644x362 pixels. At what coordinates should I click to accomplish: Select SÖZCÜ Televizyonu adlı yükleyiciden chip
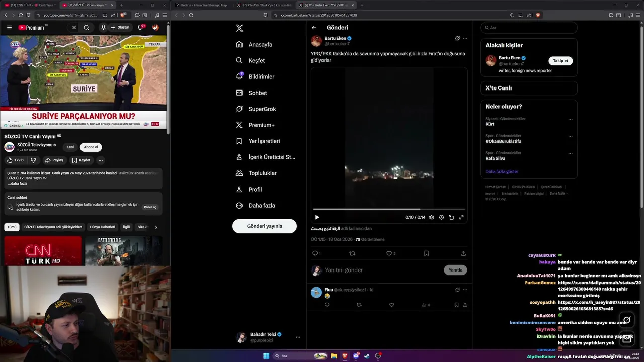tap(53, 227)
